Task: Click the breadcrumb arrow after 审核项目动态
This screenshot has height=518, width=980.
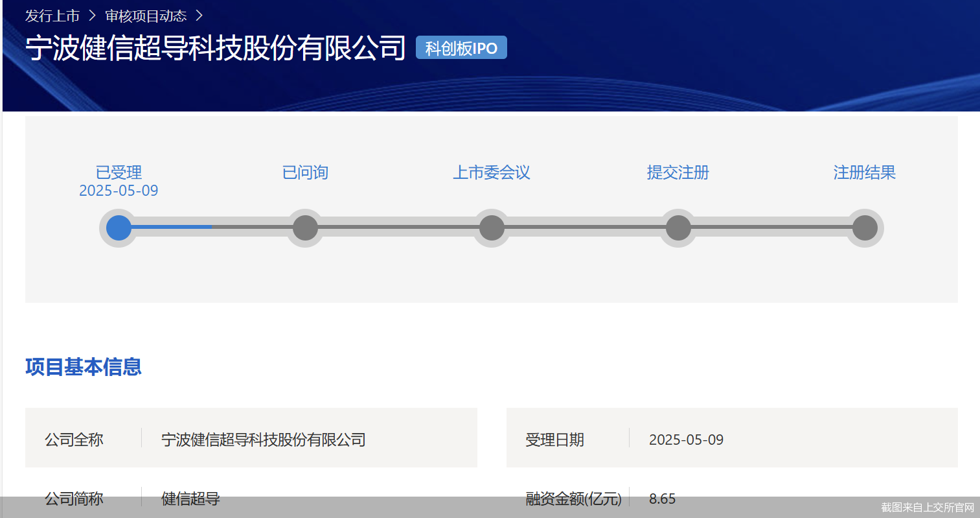Action: (x=199, y=15)
